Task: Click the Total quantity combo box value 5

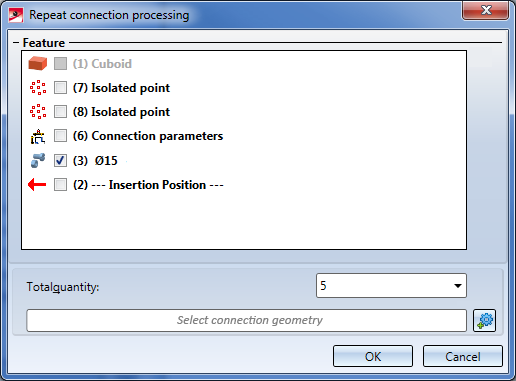Action: (x=391, y=286)
